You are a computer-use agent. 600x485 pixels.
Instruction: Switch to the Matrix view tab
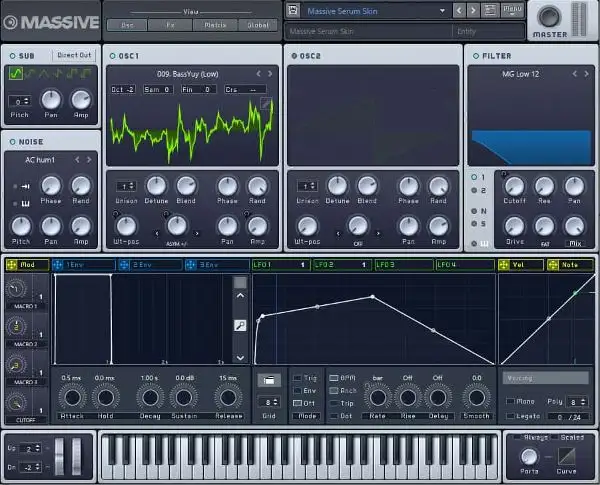(213, 24)
